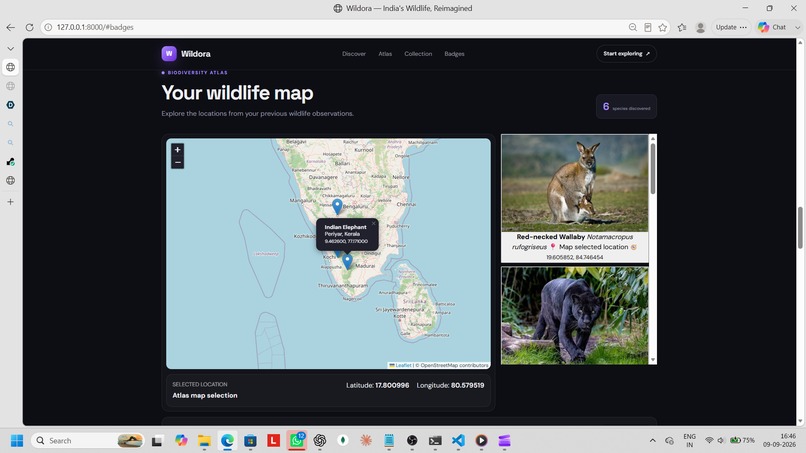
Task: Reload the page with the refresh icon
Action: click(29, 27)
